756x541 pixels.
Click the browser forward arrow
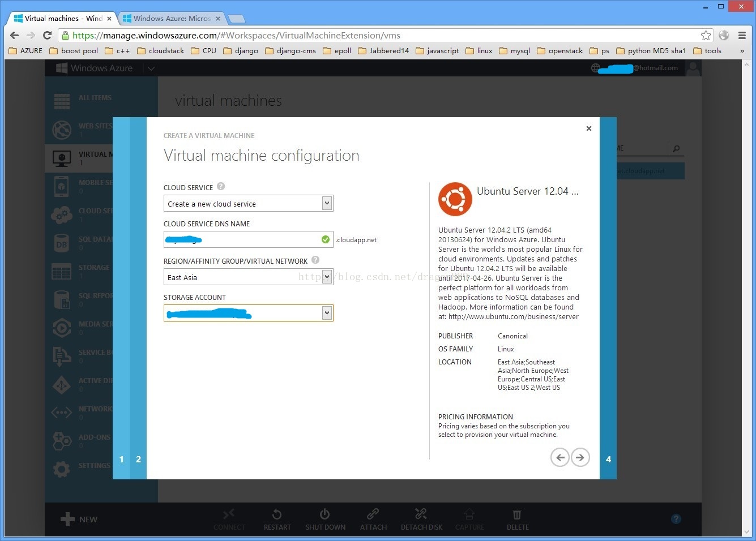(x=31, y=35)
